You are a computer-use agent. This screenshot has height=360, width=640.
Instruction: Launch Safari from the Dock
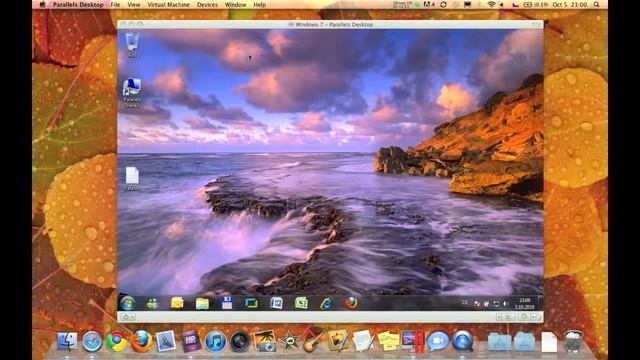pos(92,341)
